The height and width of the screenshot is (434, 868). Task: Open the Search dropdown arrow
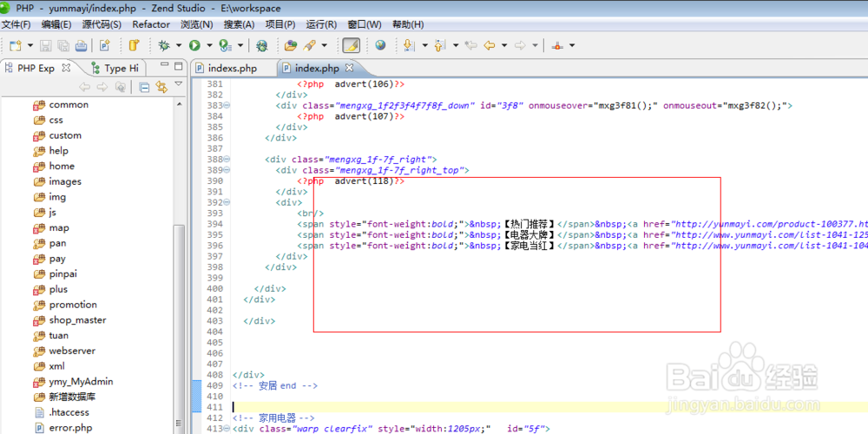pyautogui.click(x=325, y=45)
